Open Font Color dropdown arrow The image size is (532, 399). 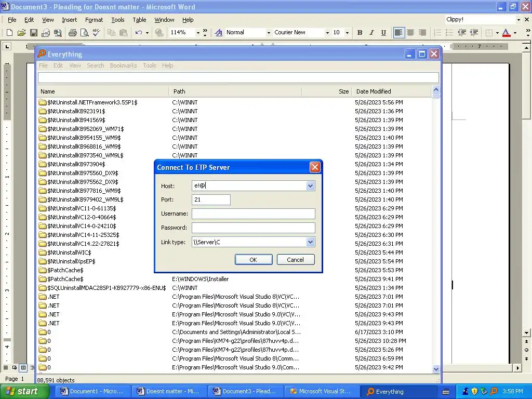515,33
